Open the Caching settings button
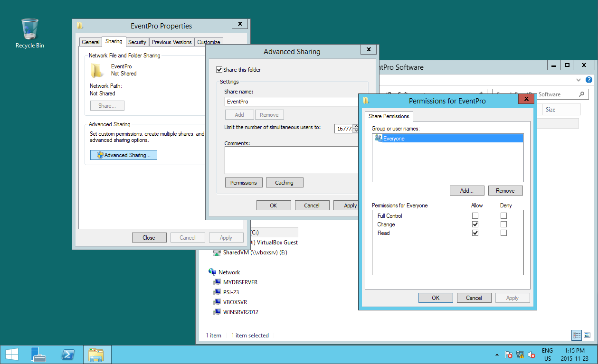 [x=284, y=183]
